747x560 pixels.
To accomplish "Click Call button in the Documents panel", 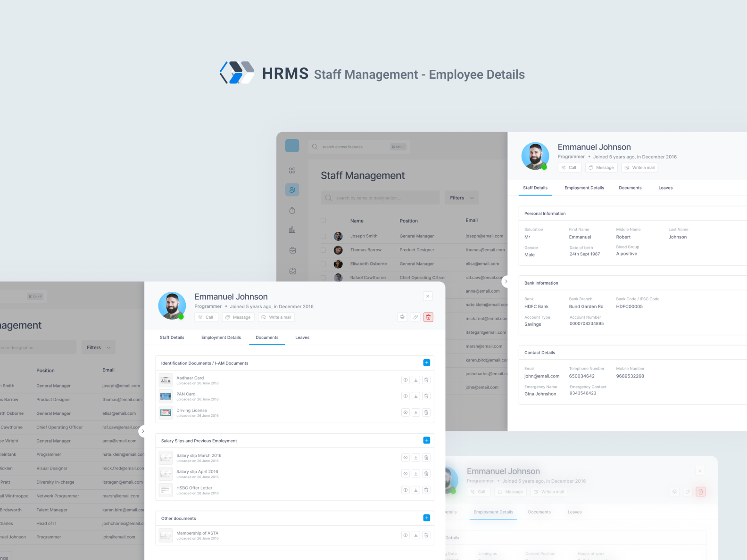I will tap(207, 317).
